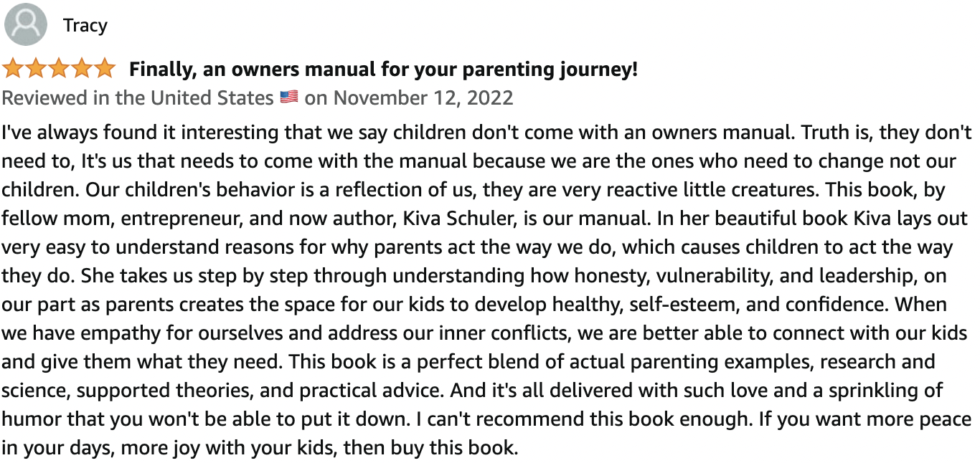Click the 'Reviewed in the United States' text
The height and width of the screenshot is (463, 980).
click(138, 97)
